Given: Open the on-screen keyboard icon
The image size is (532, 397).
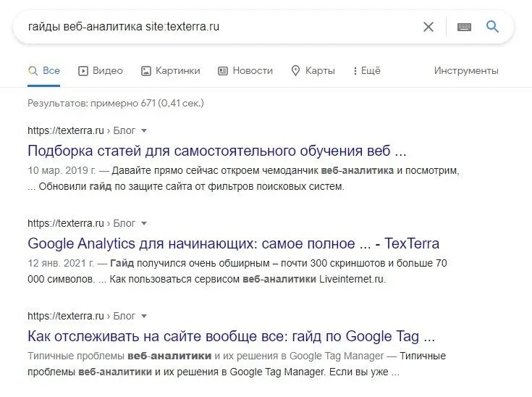Looking at the screenshot, I should point(464,27).
